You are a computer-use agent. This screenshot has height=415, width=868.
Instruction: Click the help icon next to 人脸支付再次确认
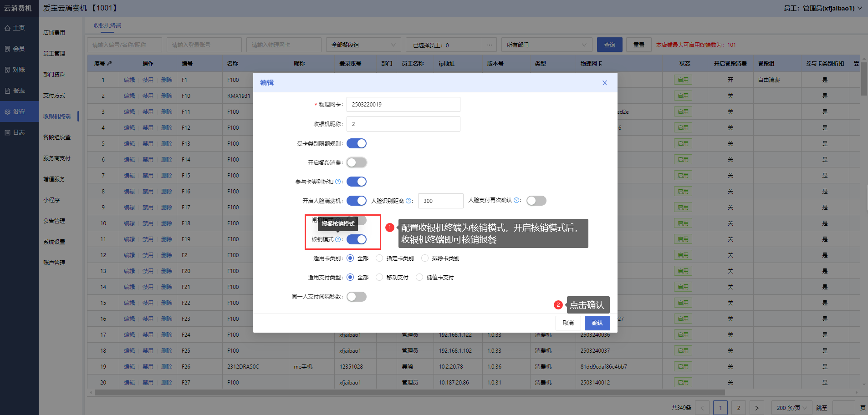pyautogui.click(x=516, y=200)
